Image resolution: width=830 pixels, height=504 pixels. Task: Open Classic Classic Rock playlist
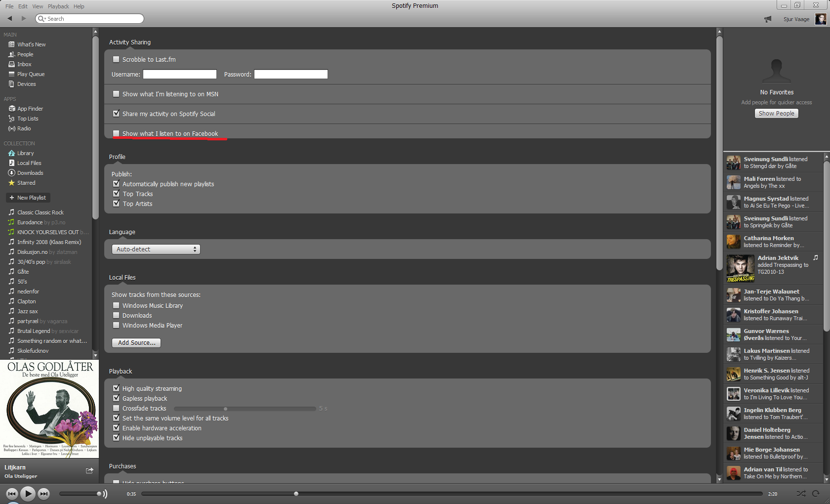[41, 212]
